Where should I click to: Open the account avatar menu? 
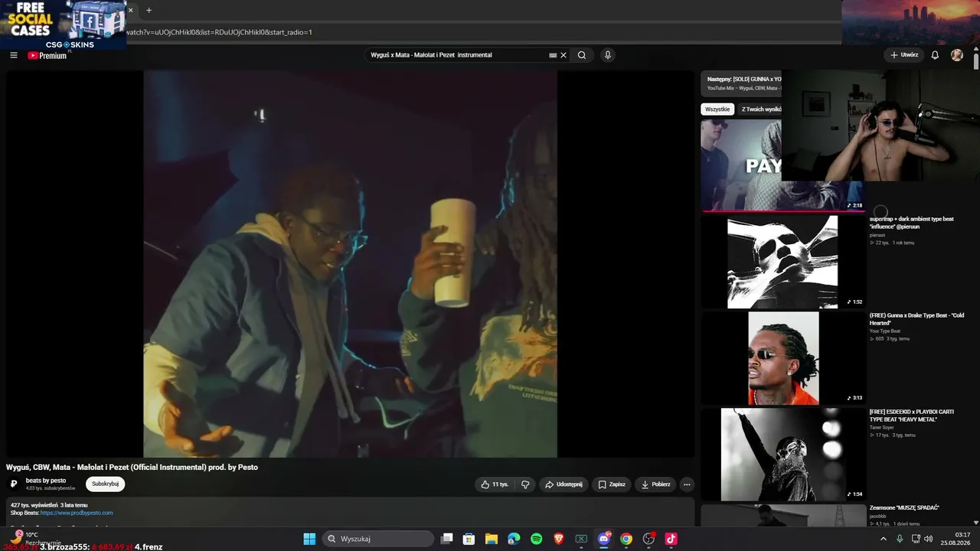coord(957,55)
